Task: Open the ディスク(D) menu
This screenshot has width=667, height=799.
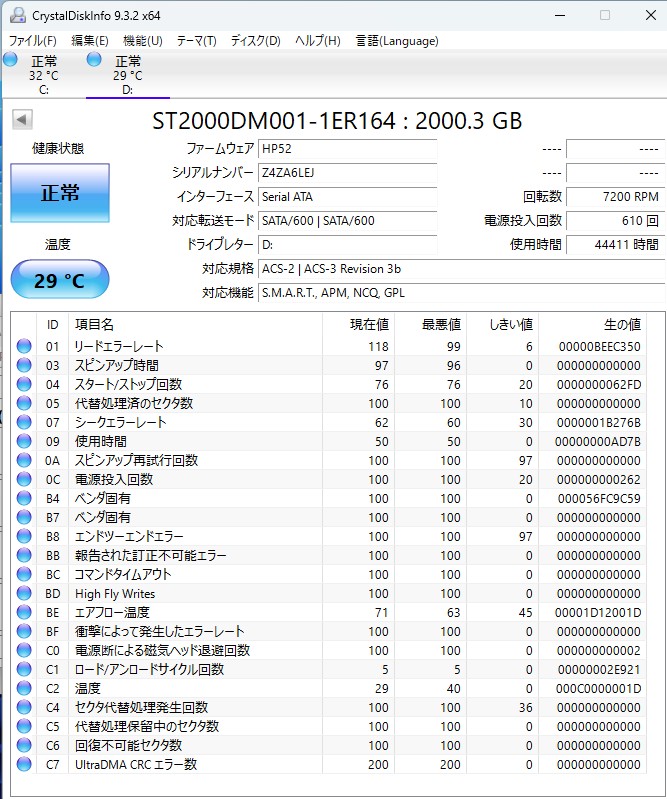Action: [x=256, y=41]
